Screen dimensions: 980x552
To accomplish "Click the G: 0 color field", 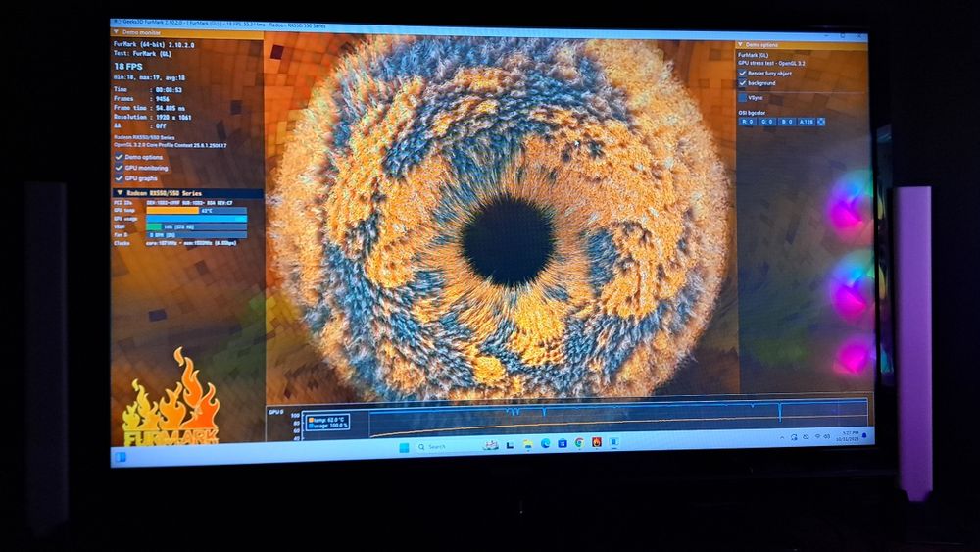I will [x=767, y=122].
